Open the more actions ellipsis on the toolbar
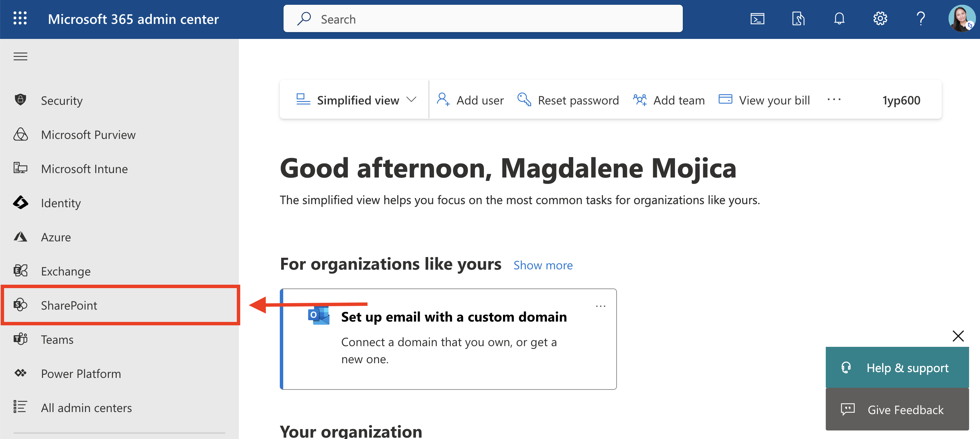 (x=834, y=100)
